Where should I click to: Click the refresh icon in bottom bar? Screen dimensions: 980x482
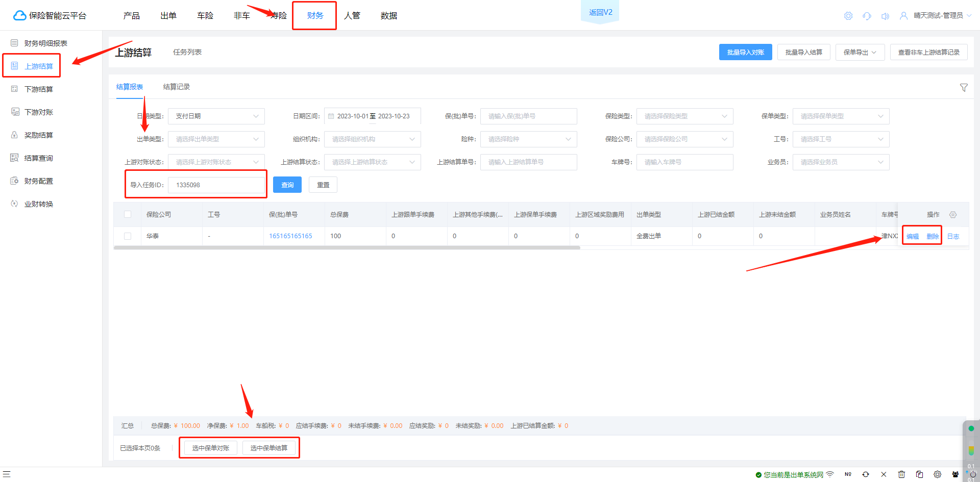866,474
